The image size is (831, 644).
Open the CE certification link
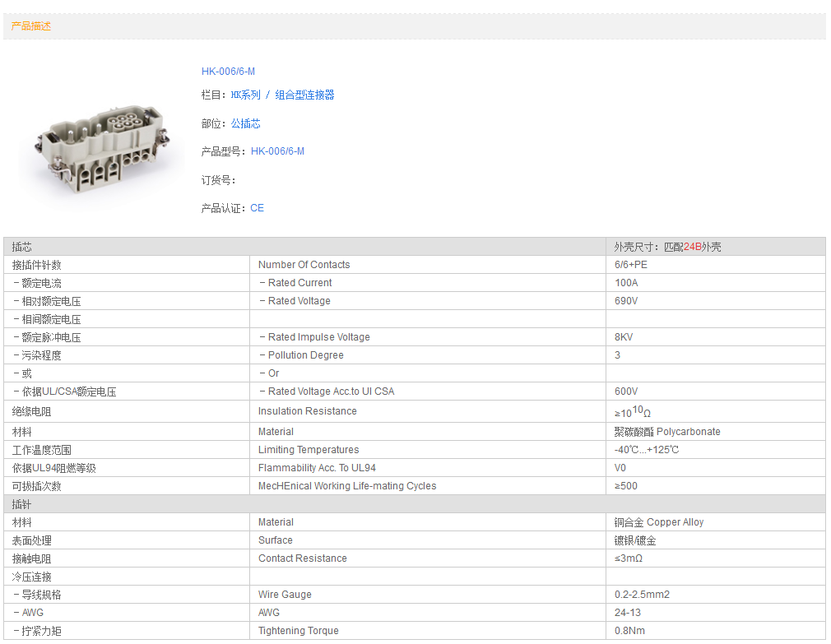(257, 208)
